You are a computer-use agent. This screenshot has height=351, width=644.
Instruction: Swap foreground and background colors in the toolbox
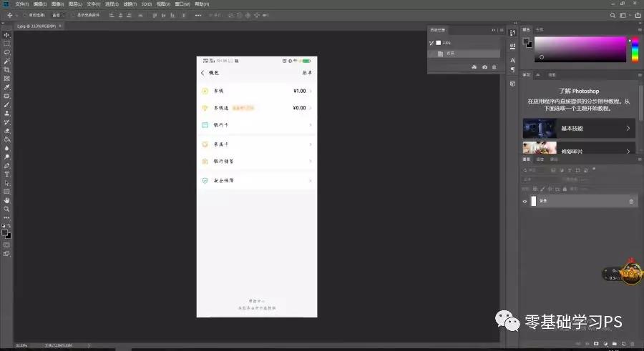pos(9,226)
